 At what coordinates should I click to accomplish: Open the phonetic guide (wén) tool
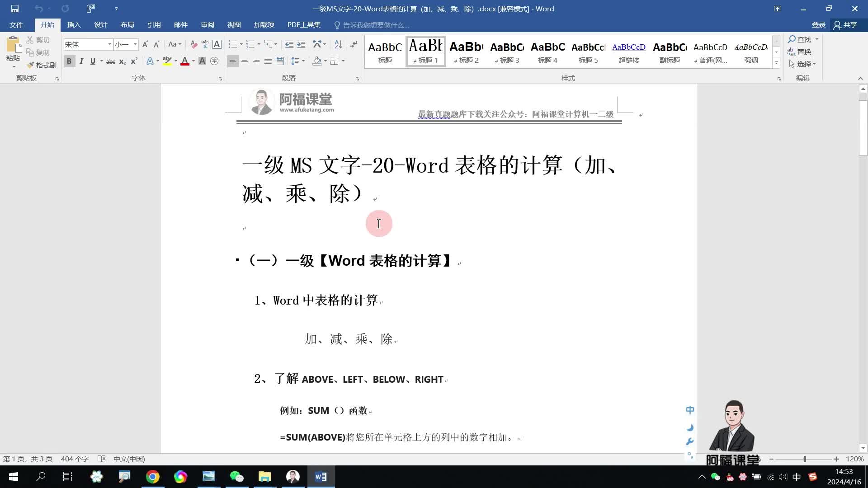(x=205, y=44)
